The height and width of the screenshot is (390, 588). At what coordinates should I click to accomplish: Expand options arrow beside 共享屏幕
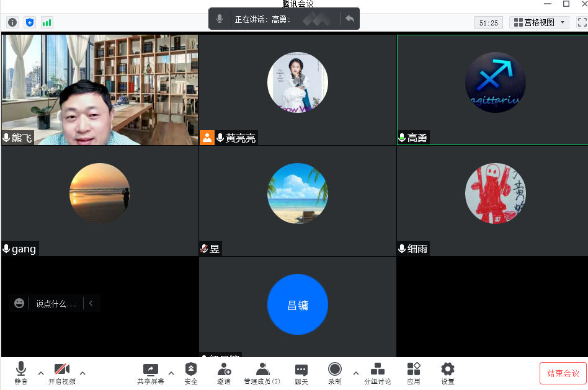[171, 373]
